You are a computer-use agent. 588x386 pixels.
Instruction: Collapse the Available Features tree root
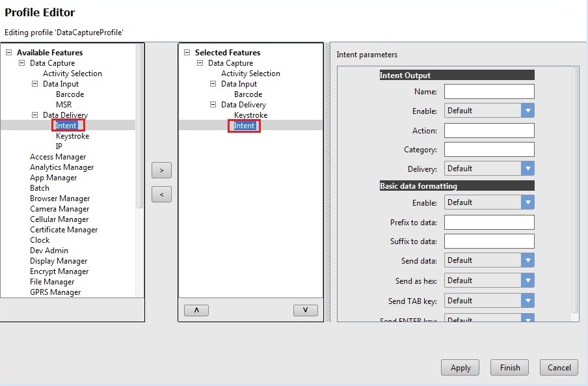(8, 53)
